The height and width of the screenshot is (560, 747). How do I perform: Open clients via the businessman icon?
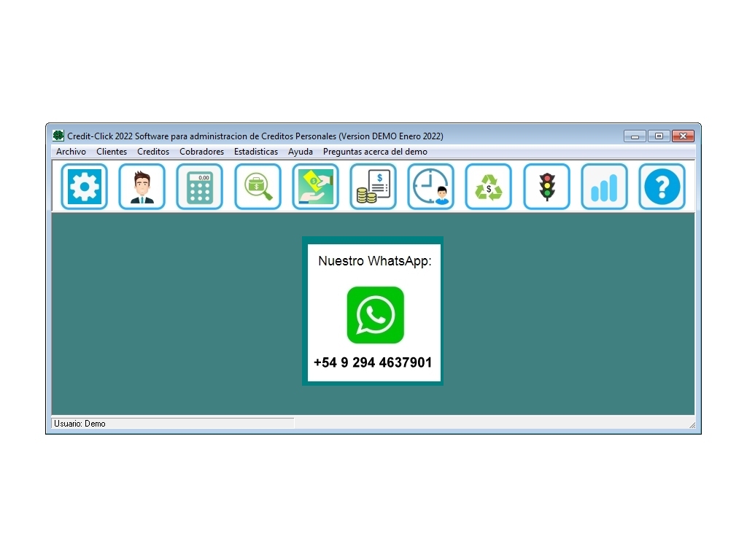(142, 187)
